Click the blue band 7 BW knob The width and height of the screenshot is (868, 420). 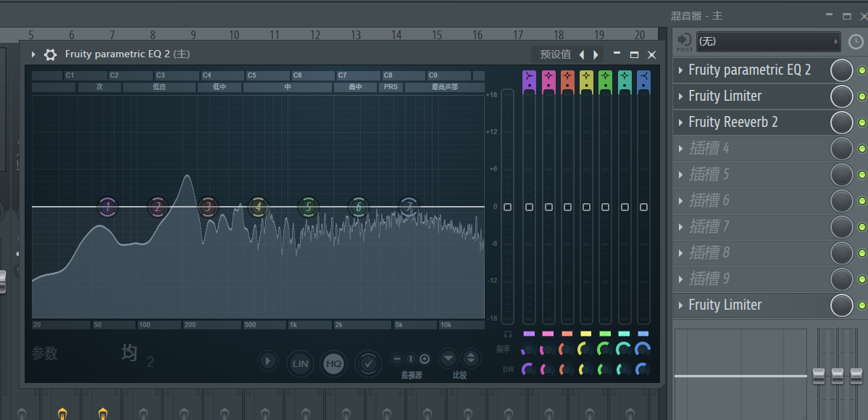pos(643,369)
